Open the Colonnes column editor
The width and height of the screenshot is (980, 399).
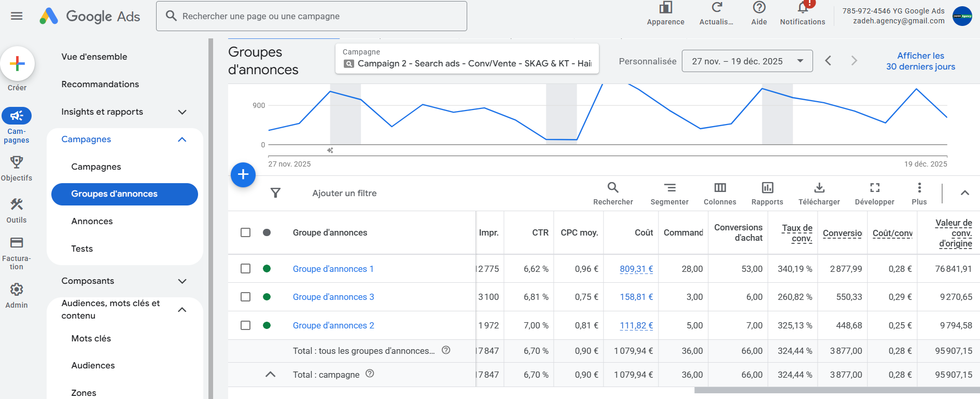(720, 188)
